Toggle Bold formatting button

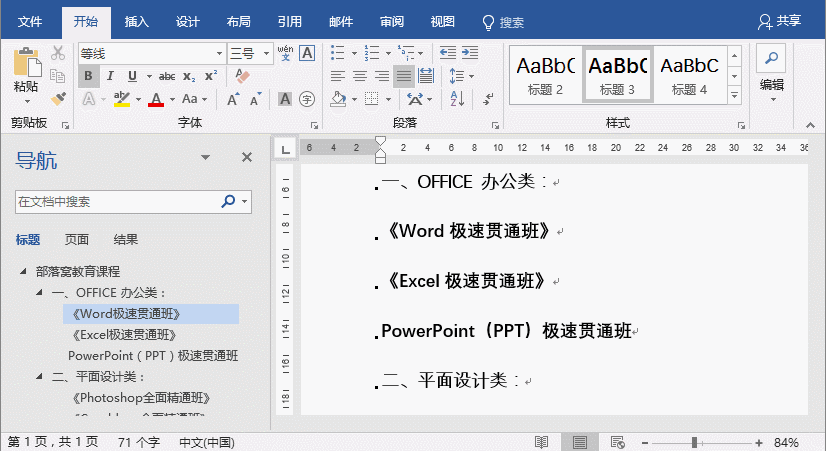89,76
